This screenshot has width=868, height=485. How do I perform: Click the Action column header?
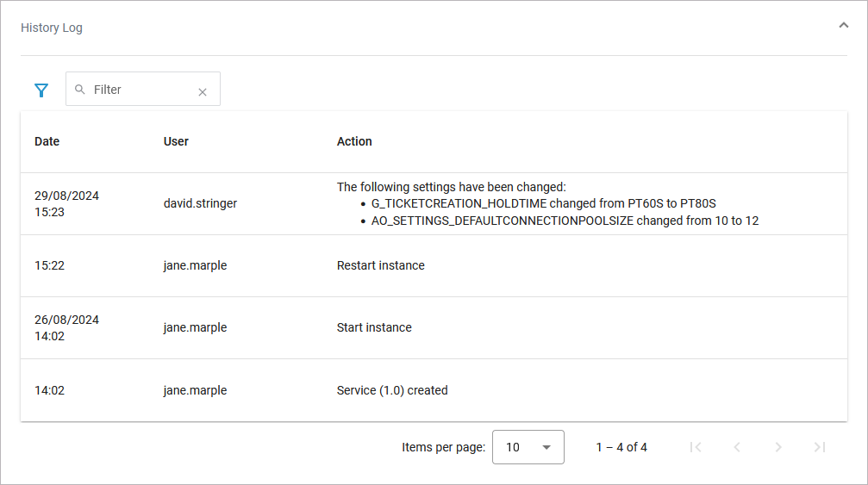click(x=354, y=141)
